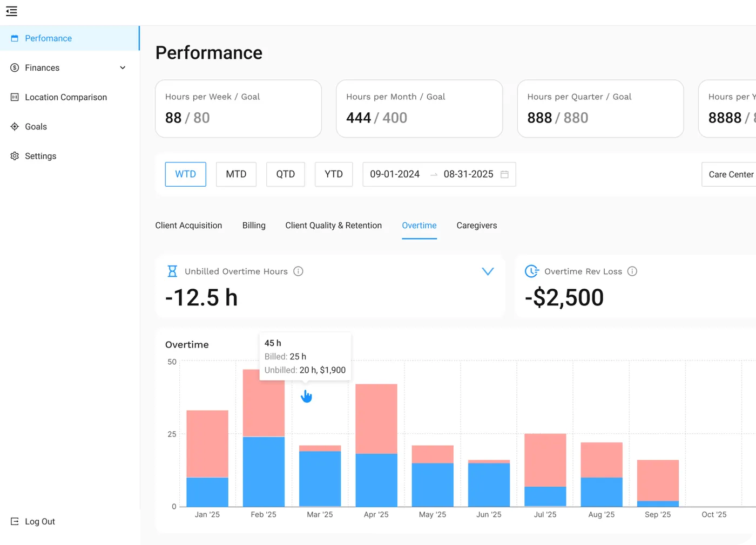Click the hourglass icon beside Unbilled Overtime Hours
The image size is (756, 545).
coord(172,271)
